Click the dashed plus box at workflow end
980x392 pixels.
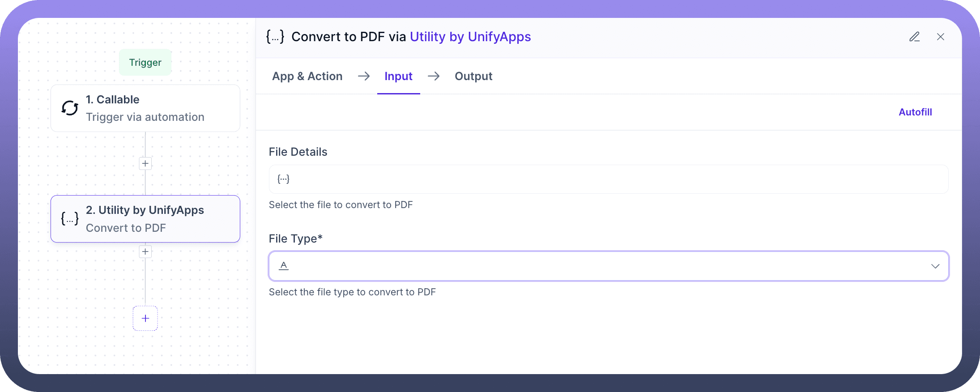145,318
